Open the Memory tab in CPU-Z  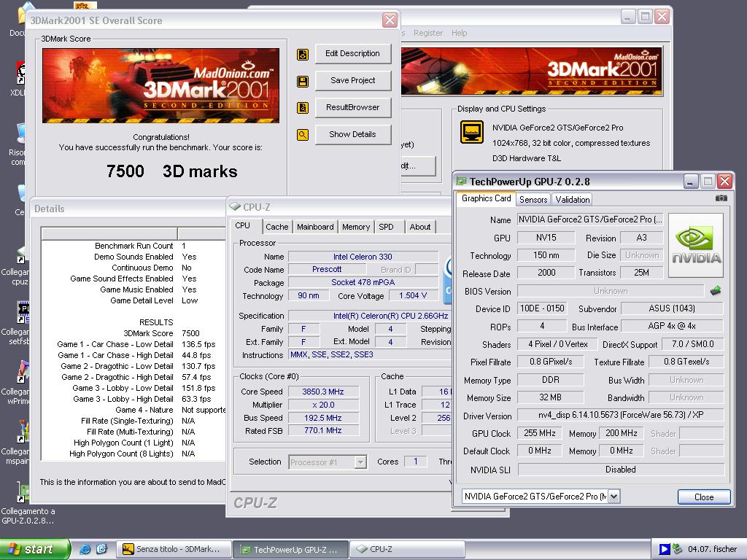tap(355, 227)
